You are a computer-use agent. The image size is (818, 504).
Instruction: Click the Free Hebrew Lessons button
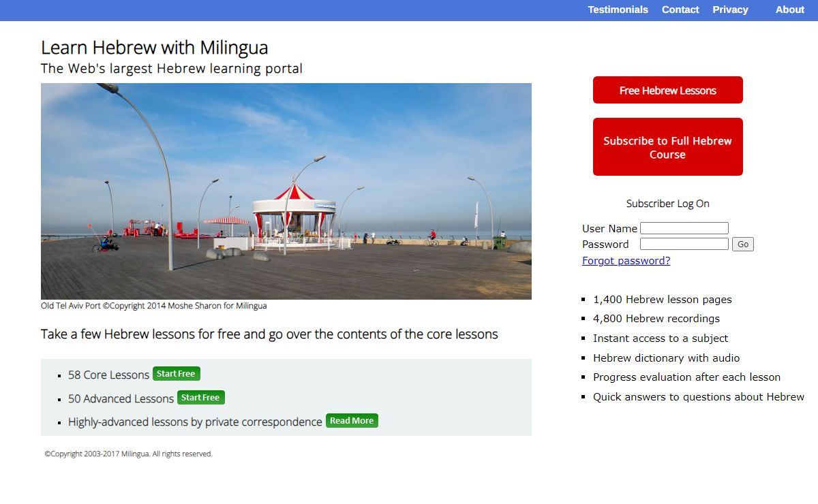[x=668, y=90]
